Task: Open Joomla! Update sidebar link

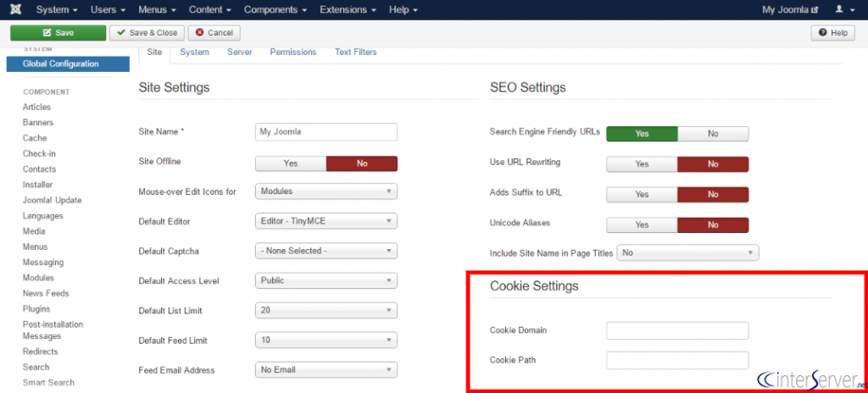Action: [52, 200]
